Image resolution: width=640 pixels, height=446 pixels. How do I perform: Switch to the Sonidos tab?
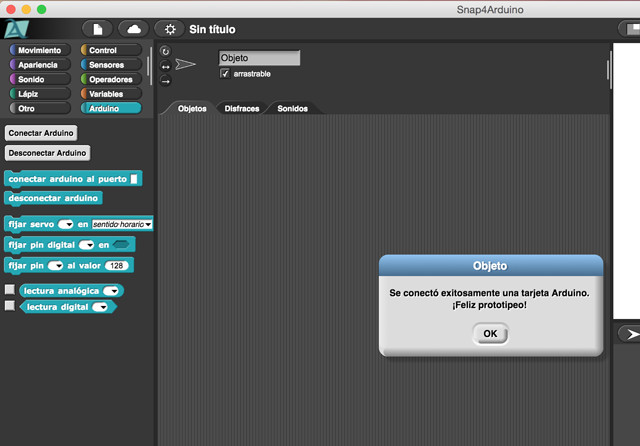point(293,109)
